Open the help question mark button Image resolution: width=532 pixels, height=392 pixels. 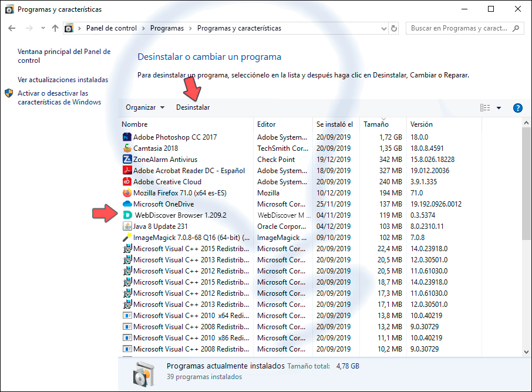point(518,108)
